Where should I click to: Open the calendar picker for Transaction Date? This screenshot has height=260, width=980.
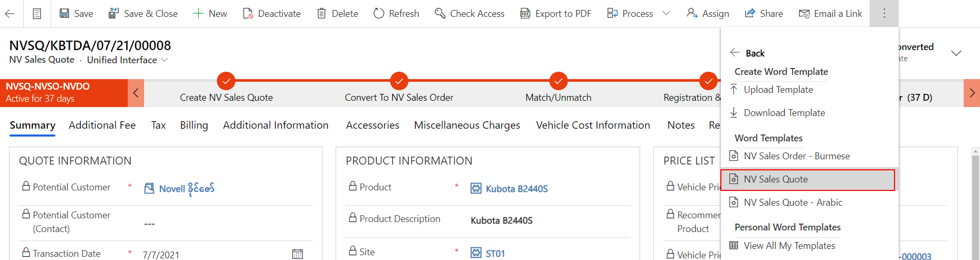[298, 254]
